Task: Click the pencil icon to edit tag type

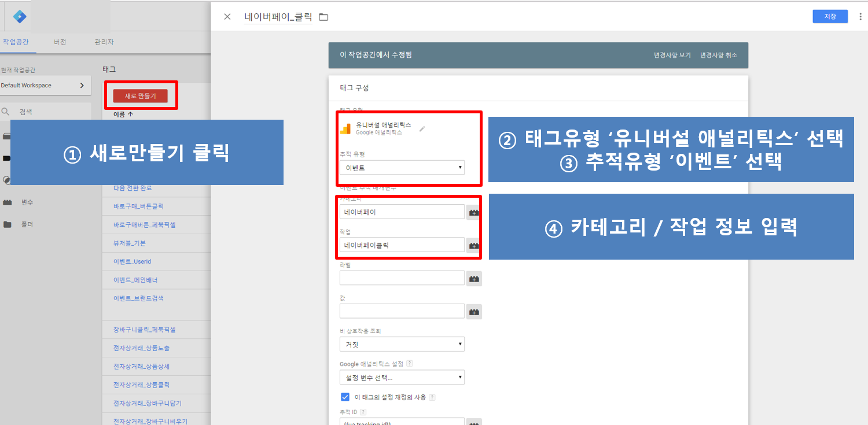Action: click(422, 128)
